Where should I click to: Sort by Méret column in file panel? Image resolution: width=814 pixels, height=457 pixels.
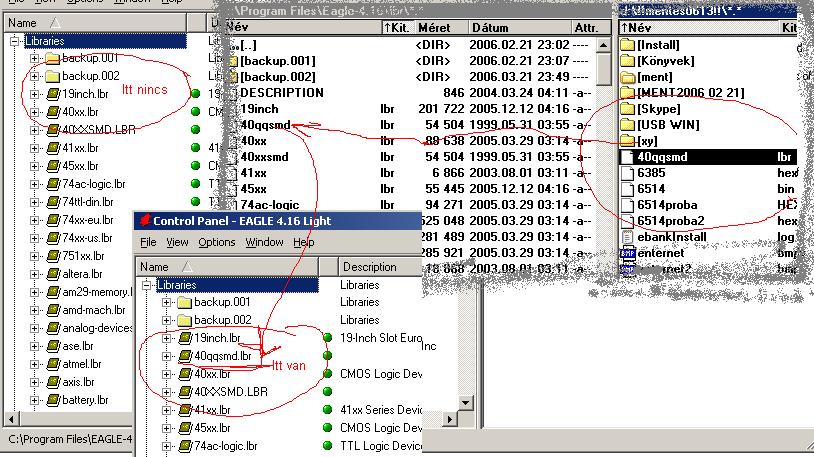click(x=440, y=28)
